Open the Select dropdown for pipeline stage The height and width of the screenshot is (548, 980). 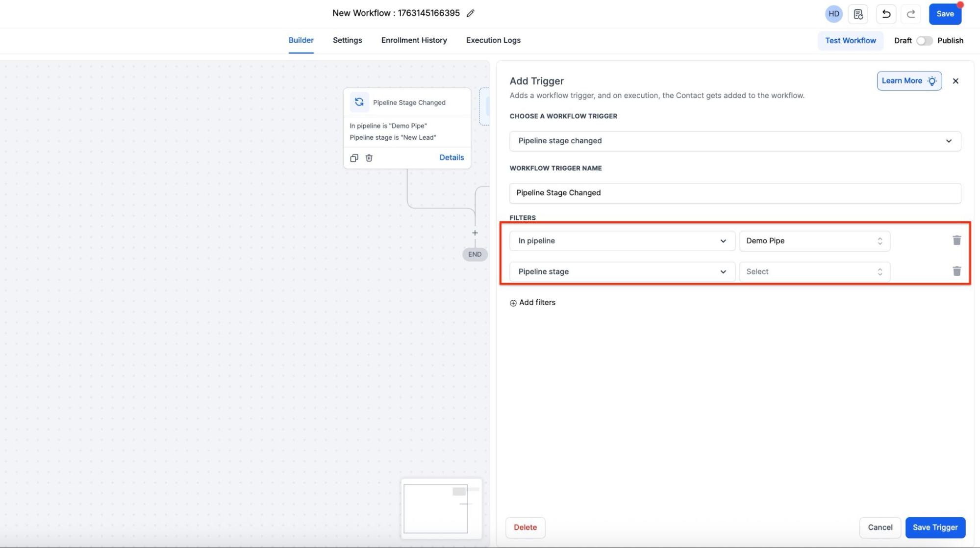click(814, 272)
